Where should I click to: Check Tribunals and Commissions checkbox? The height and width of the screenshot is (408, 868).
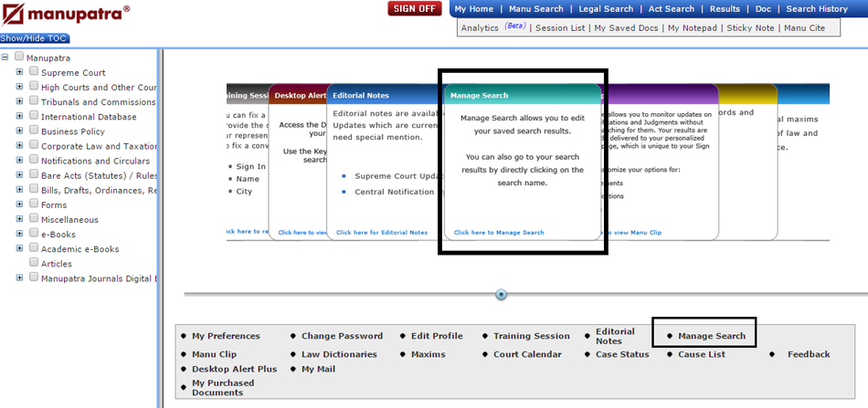pyautogui.click(x=34, y=100)
